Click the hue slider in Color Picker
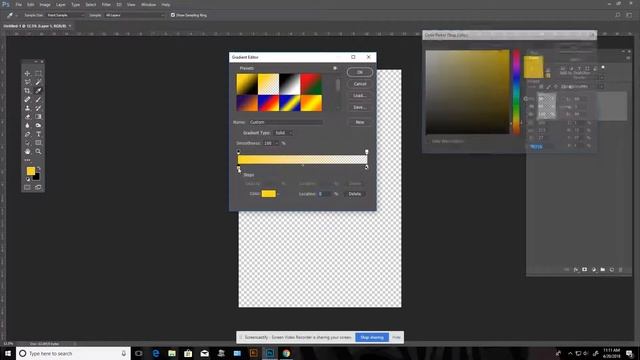Image resolution: width=640 pixels, height=360 pixels. click(516, 92)
